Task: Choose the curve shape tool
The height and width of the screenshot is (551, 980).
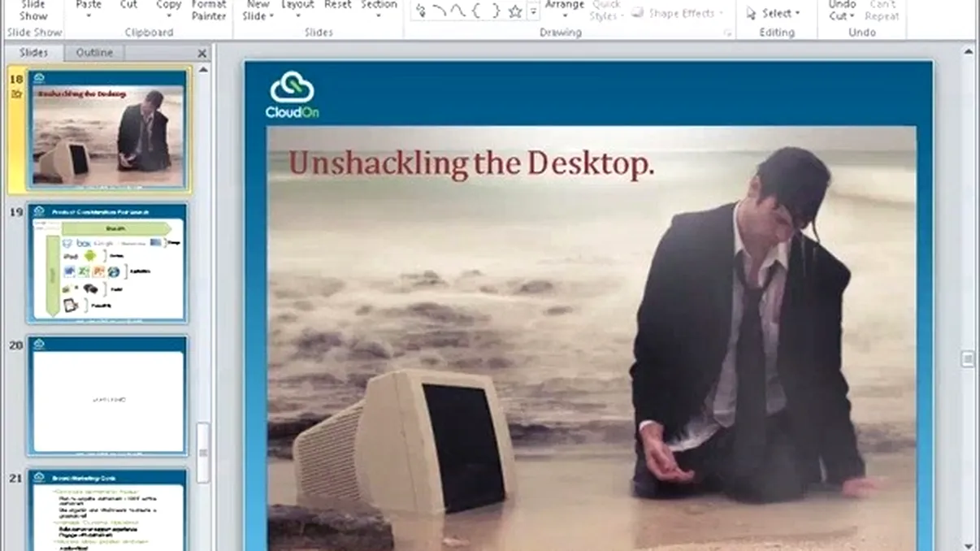Action: [x=457, y=11]
